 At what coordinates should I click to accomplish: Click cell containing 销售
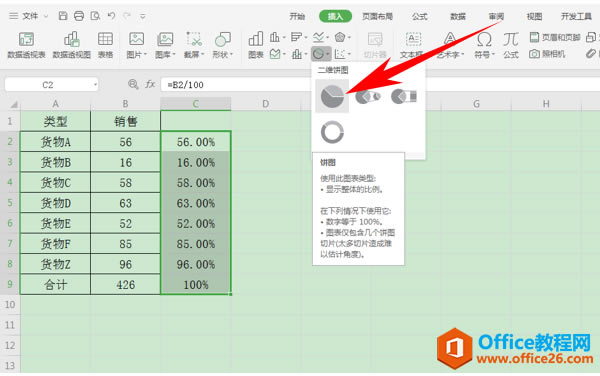click(125, 121)
